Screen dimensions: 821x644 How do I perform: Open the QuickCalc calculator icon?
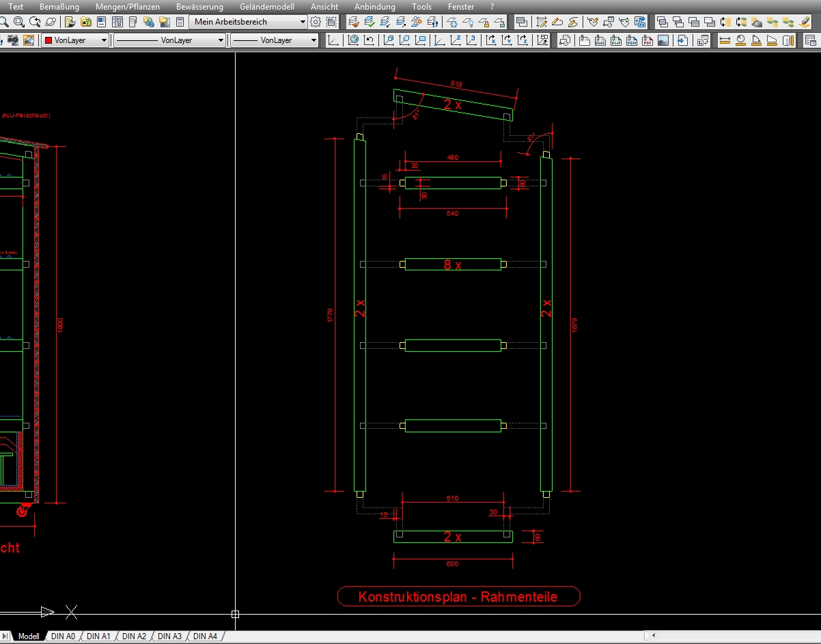coord(180,22)
